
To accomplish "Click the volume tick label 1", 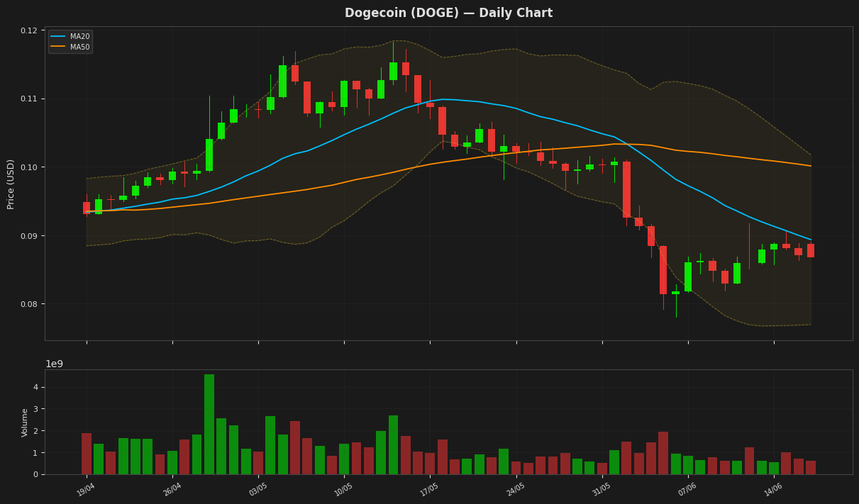I will (x=35, y=453).
